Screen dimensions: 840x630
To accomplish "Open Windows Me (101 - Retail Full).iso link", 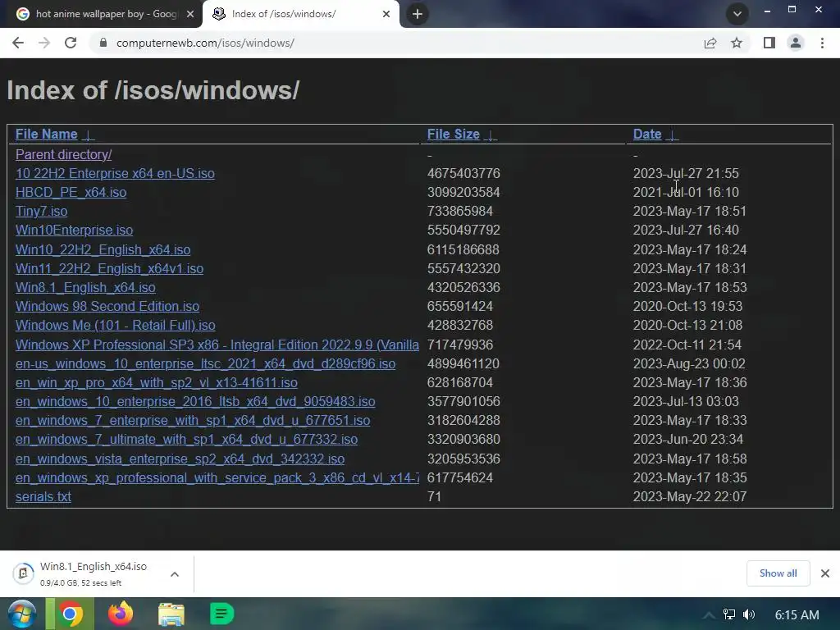I will coord(115,325).
